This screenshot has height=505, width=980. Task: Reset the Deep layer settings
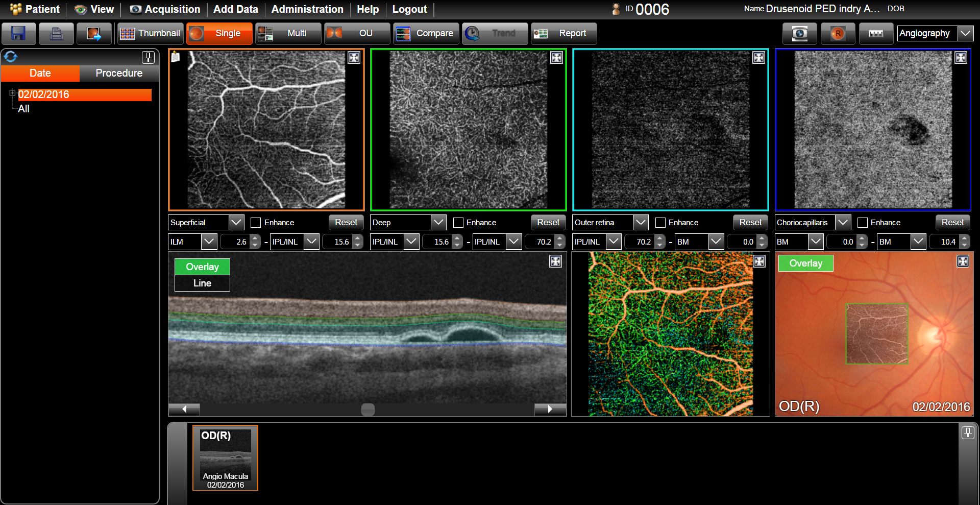548,223
